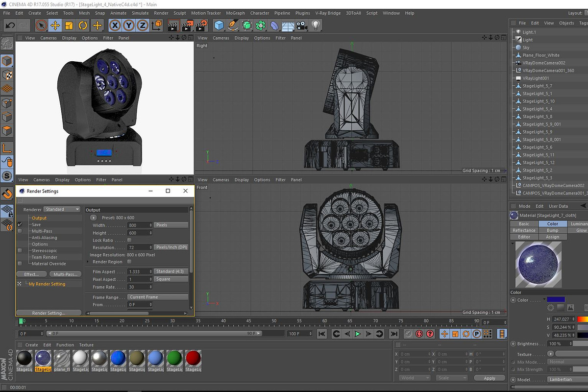Enable Stereoscopic checkbox in Render Settings
The image size is (588, 392).
click(x=20, y=250)
